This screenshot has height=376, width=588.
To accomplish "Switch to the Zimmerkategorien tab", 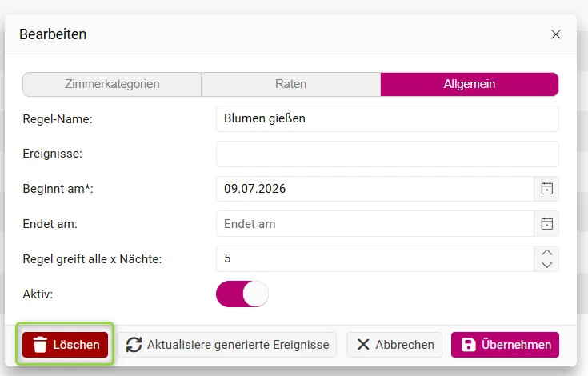I will tap(112, 84).
